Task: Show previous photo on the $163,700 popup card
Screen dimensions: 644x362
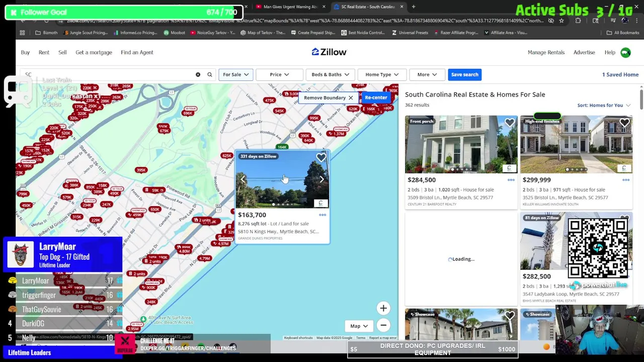Action: tap(243, 179)
